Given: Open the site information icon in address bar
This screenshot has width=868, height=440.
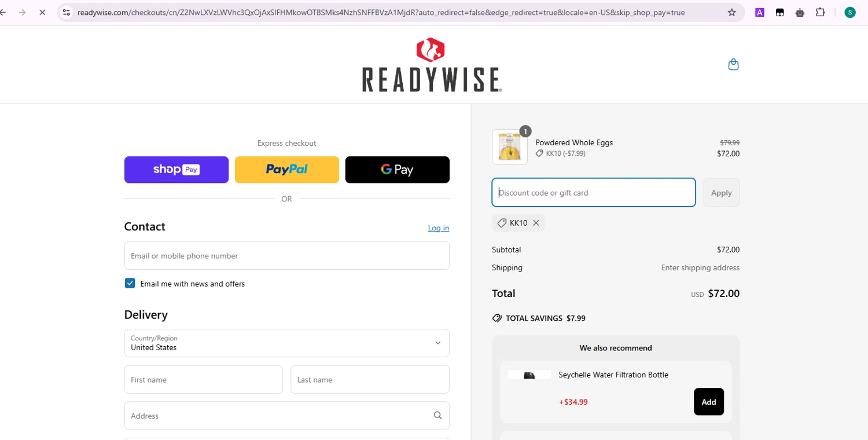Looking at the screenshot, I should click(66, 12).
